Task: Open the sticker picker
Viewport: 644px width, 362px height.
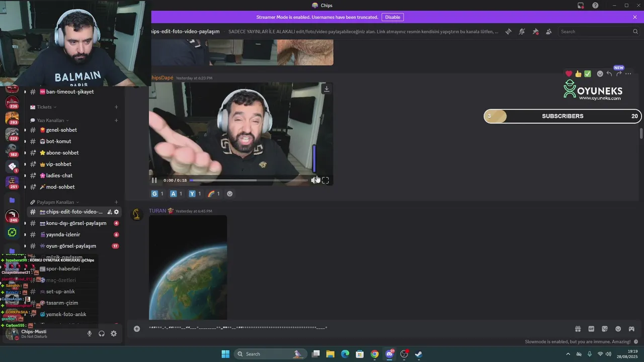Action: coord(605,329)
